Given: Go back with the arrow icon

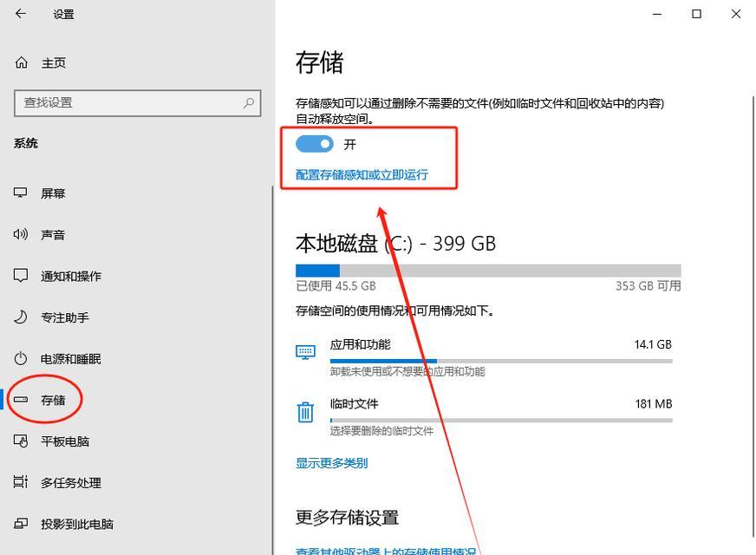Looking at the screenshot, I should tap(21, 14).
